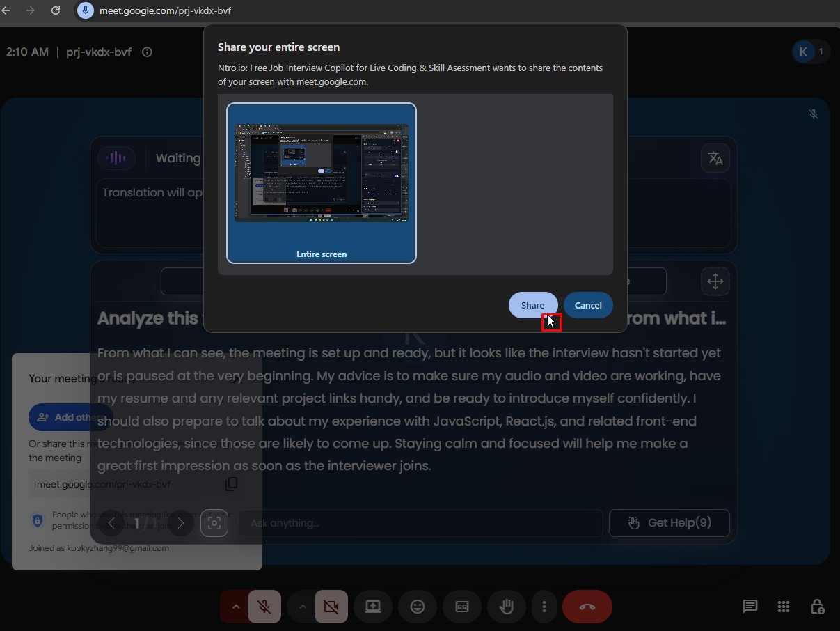The image size is (840, 631).
Task: Open the chat panel icon
Action: (x=750, y=607)
